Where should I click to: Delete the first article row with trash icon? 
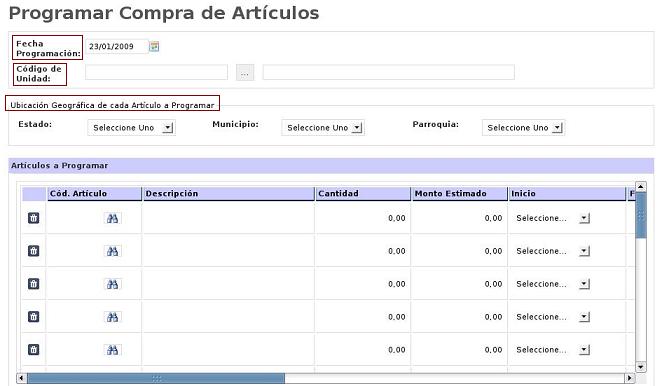34,218
